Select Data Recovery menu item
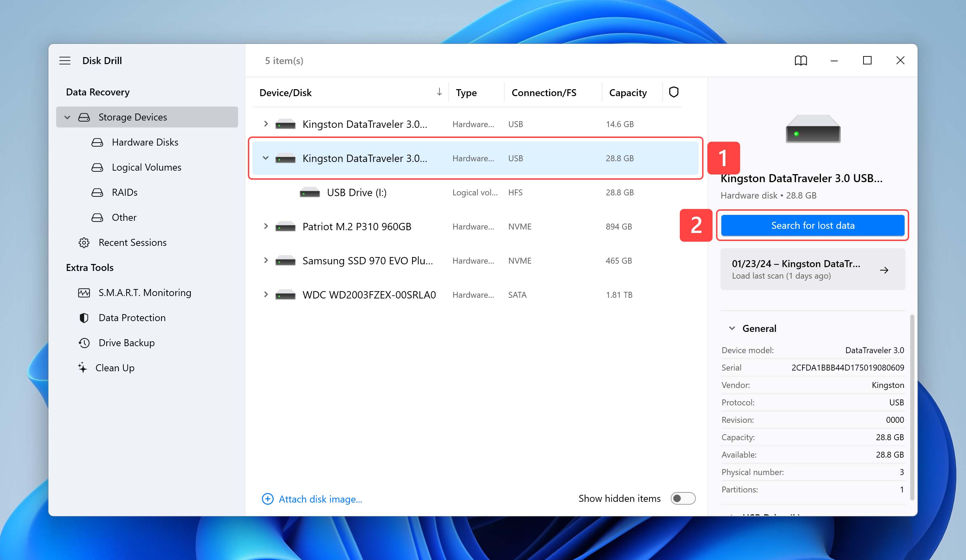The width and height of the screenshot is (966, 560). [x=98, y=91]
